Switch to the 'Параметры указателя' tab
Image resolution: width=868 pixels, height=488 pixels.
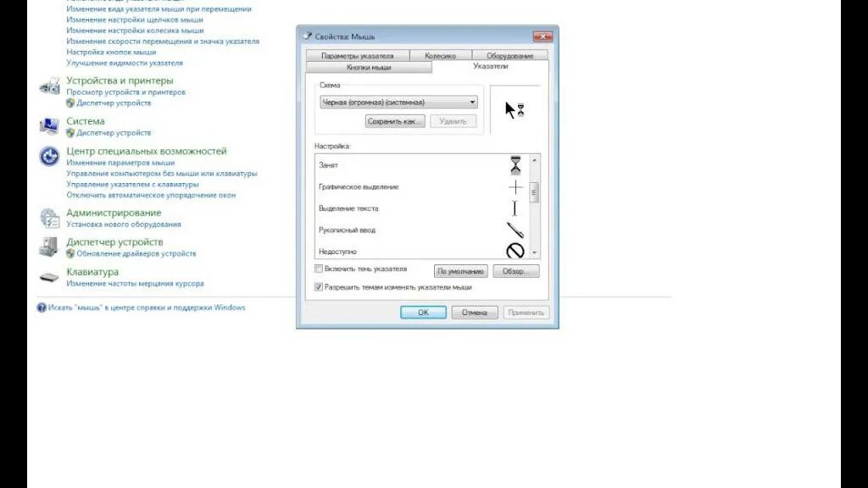point(358,56)
